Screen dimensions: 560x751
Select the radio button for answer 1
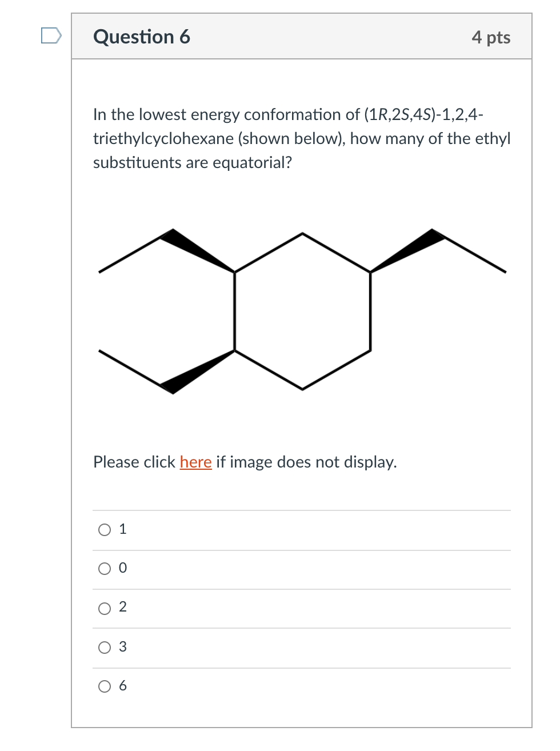pos(104,530)
